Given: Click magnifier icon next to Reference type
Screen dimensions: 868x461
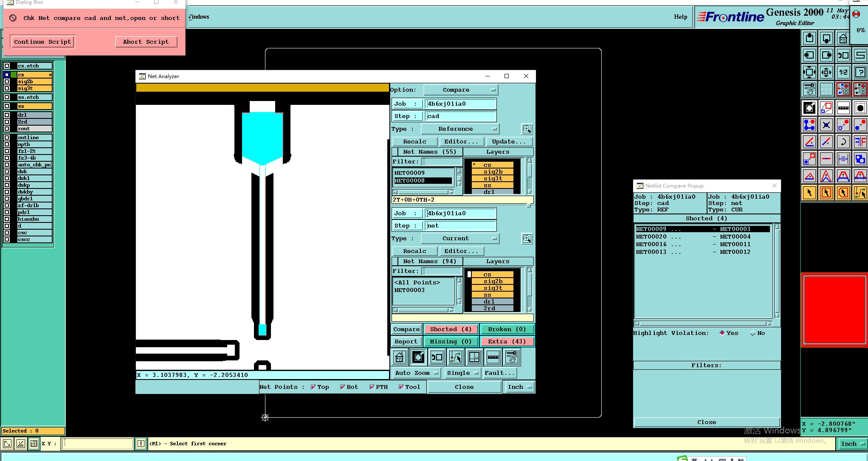Looking at the screenshot, I should pyautogui.click(x=527, y=129).
